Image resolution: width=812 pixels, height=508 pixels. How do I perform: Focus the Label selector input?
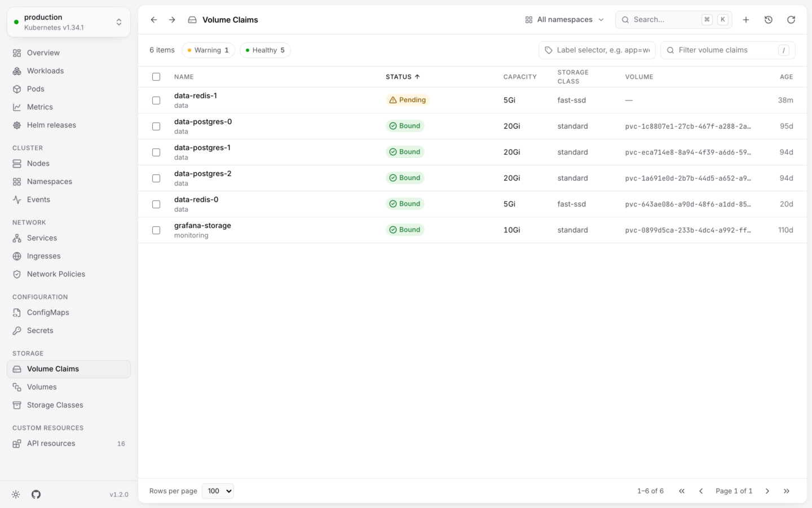coord(597,50)
